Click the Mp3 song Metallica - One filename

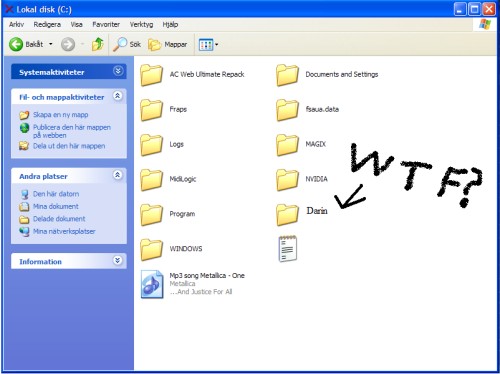(207, 276)
